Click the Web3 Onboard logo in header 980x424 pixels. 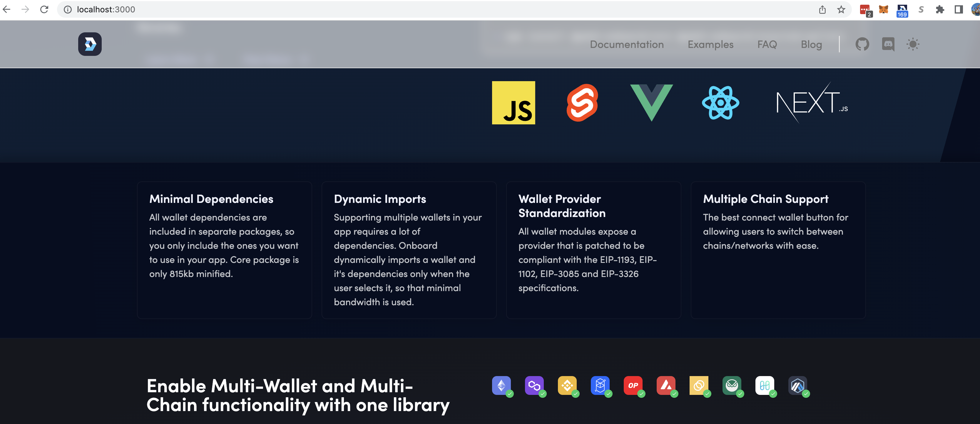tap(90, 44)
